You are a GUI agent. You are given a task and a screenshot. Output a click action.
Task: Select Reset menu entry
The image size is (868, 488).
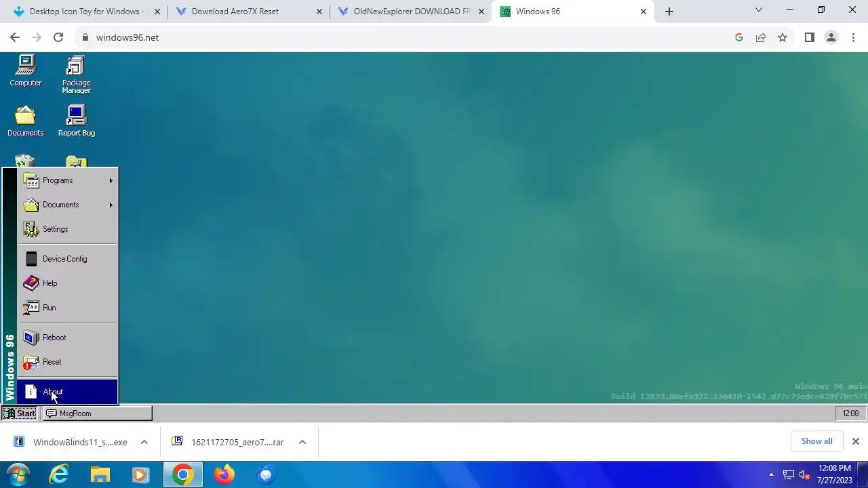[67, 362]
